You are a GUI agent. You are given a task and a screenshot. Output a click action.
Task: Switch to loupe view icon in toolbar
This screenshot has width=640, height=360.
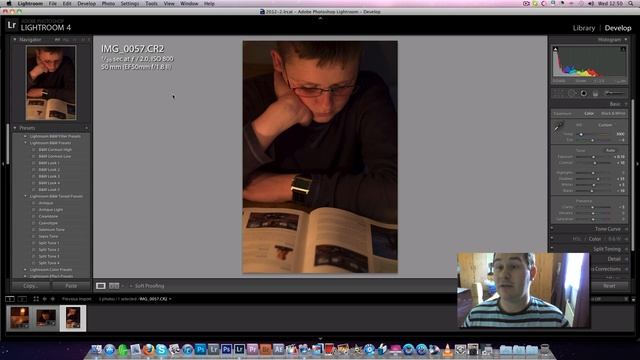100,286
